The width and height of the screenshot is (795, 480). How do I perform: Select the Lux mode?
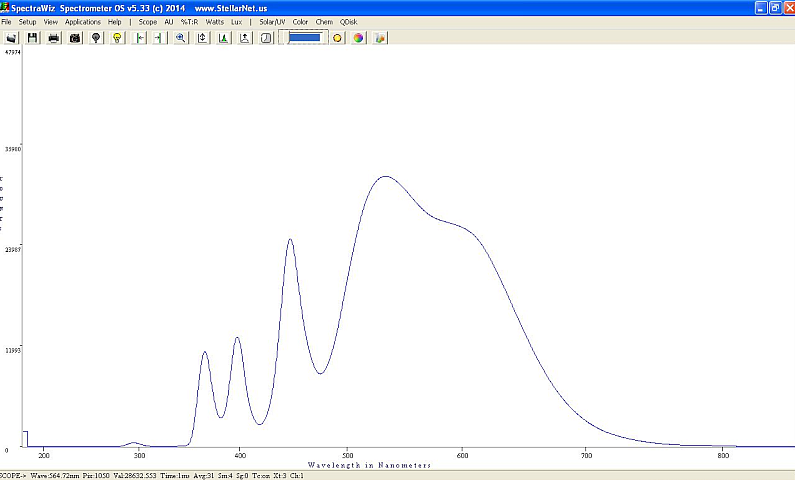237,22
